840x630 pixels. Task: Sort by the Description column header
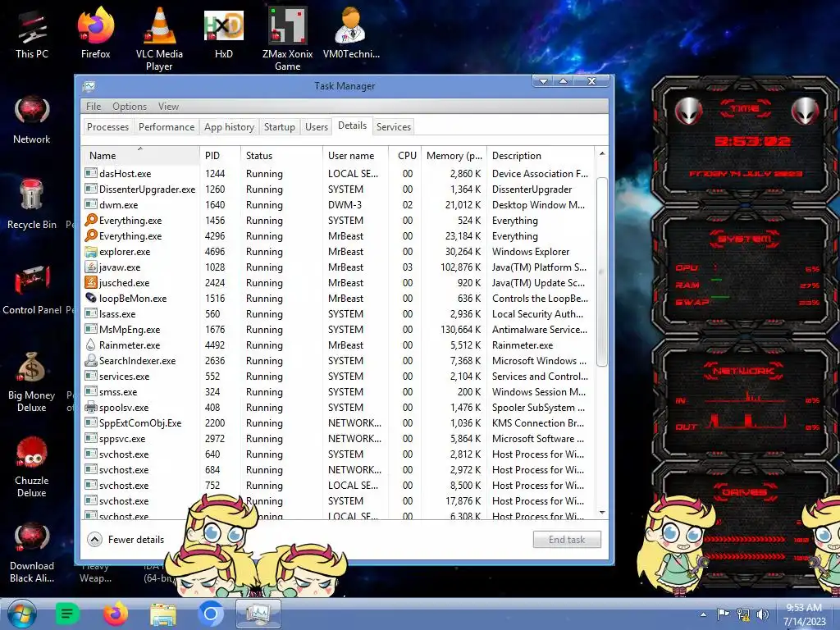[541, 155]
